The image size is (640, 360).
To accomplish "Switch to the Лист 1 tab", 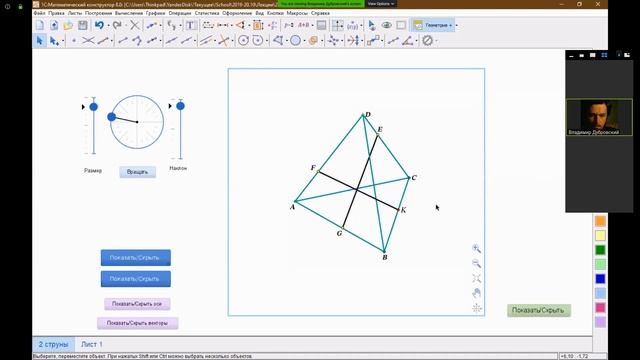I will 92,344.
